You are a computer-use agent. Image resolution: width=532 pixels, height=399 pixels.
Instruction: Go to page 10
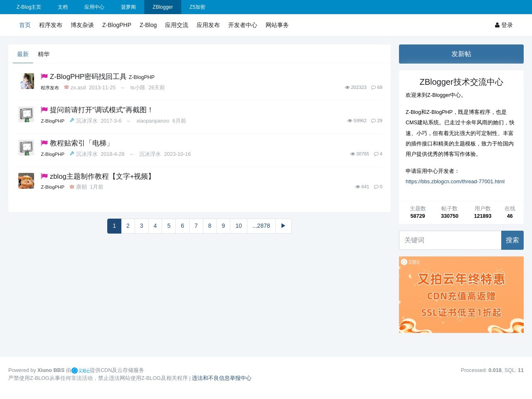pos(239,226)
